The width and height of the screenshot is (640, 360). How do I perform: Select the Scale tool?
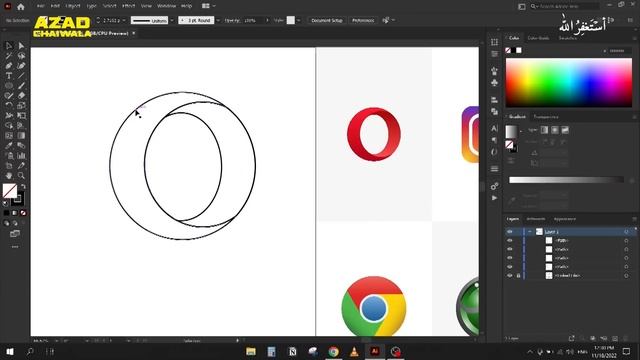21,106
